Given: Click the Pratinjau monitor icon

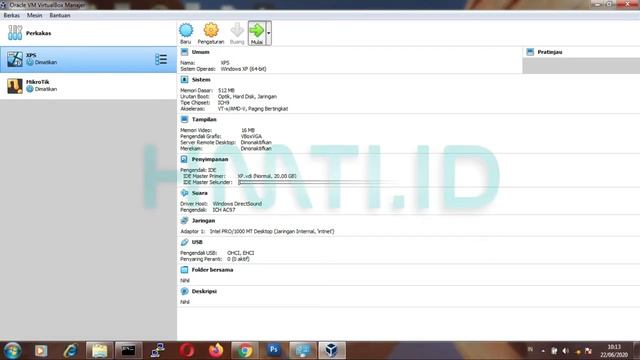Looking at the screenshot, I should pyautogui.click(x=530, y=52).
